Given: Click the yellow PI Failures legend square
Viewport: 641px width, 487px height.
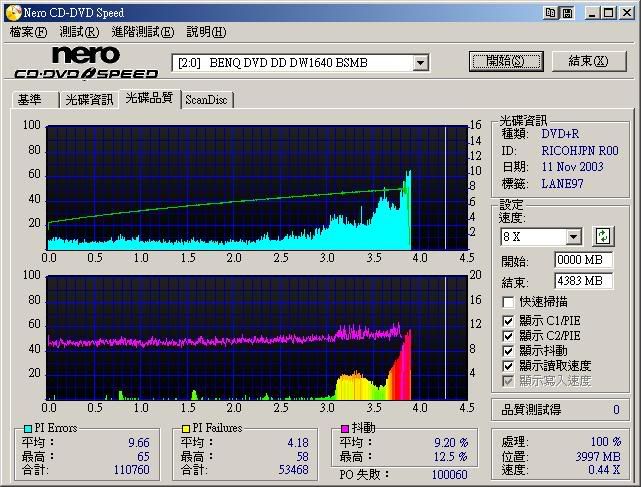Looking at the screenshot, I should [186, 429].
